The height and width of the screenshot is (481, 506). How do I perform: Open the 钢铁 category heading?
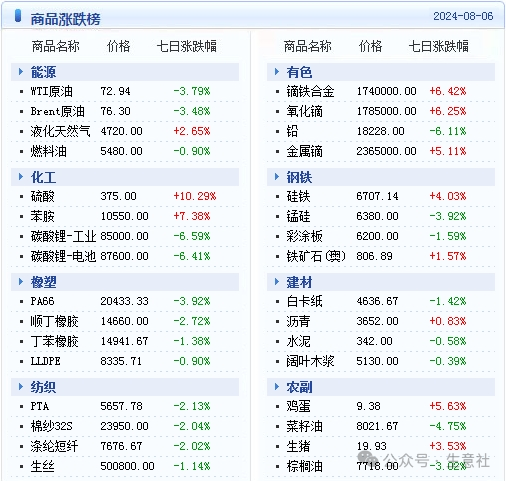299,177
